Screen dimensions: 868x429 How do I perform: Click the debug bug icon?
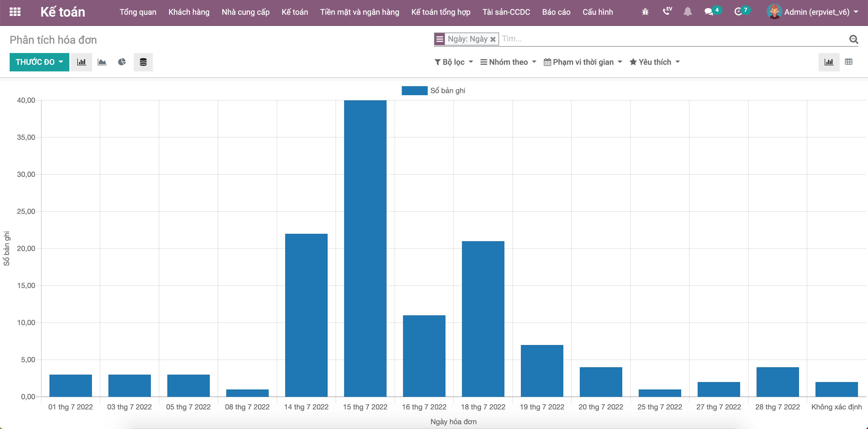tap(645, 12)
